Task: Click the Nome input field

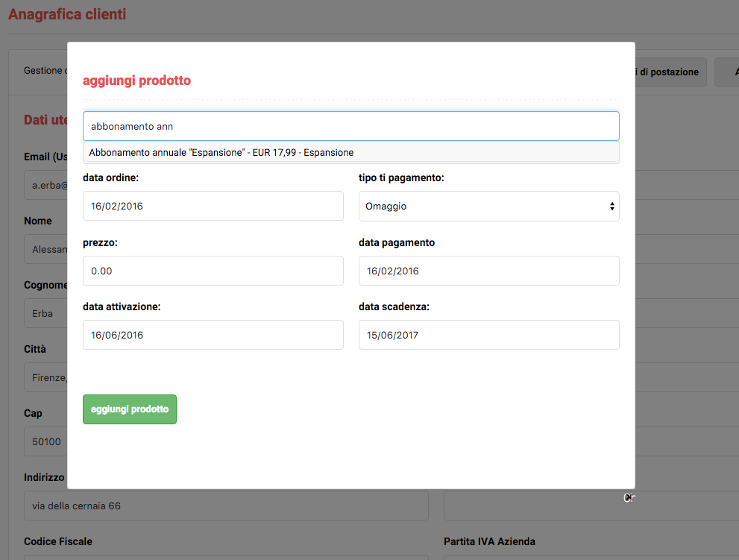Action: coord(45,249)
